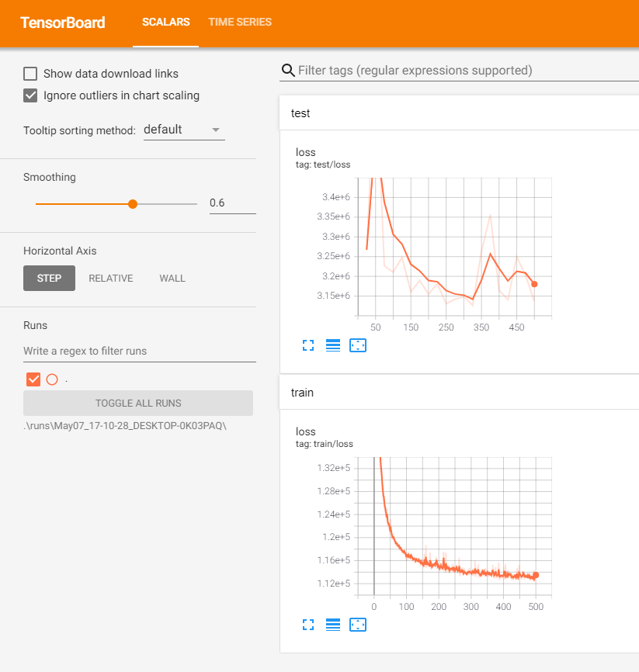Enable Show data download links

[30, 74]
